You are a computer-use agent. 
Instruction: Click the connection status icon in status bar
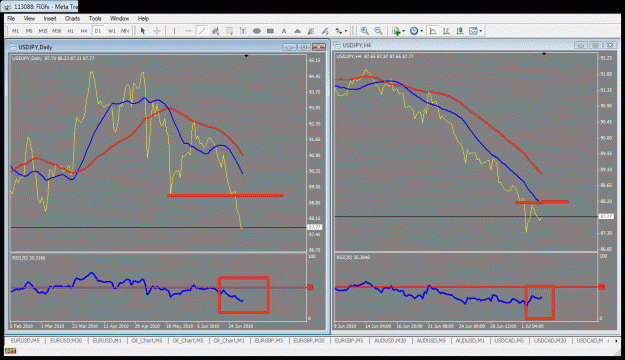11,351
